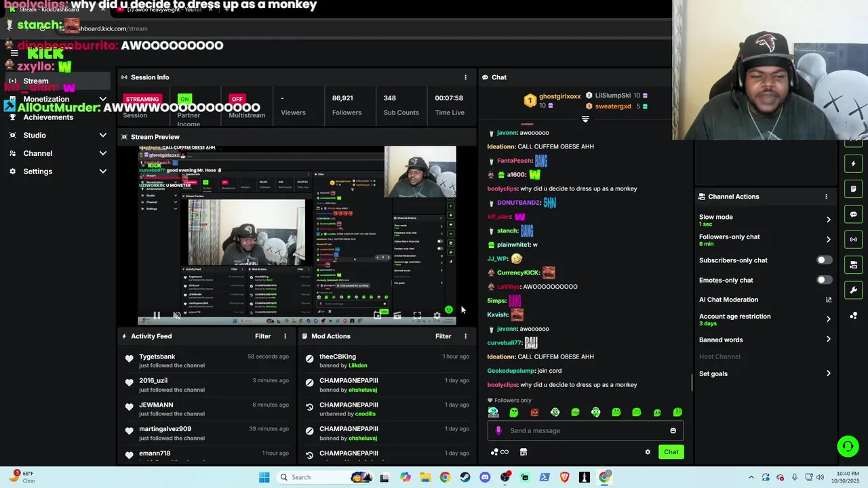868x488 pixels.
Task: Select the red angry emote in quick emotes
Action: [534, 412]
